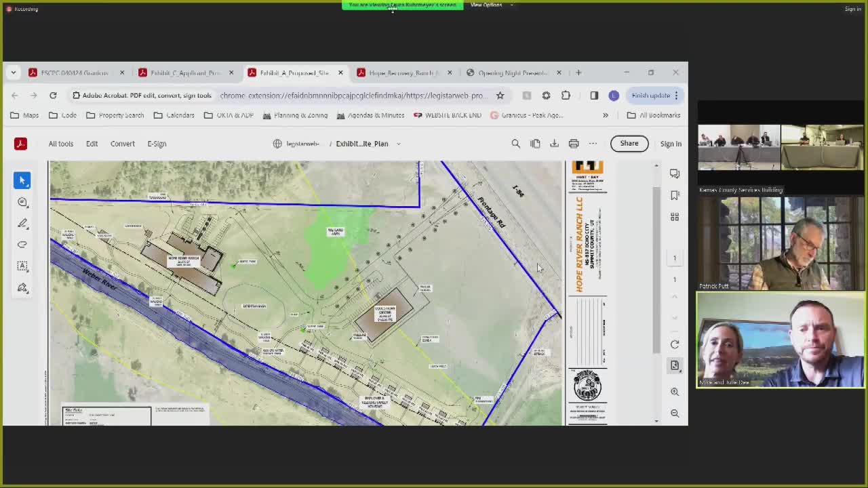Click the Finish update button
Viewport: 868px width, 488px height.
(654, 96)
